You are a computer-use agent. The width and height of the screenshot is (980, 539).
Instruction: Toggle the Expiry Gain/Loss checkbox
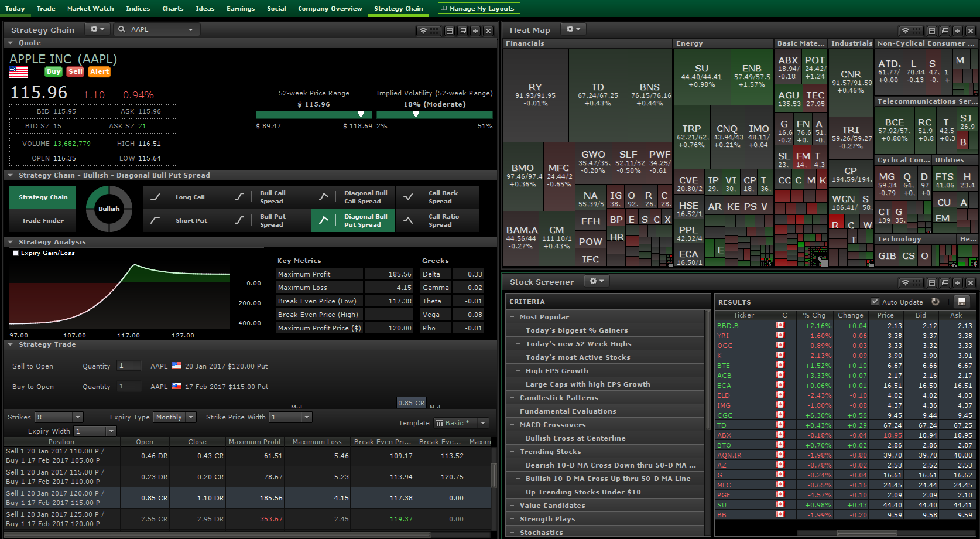tap(16, 253)
